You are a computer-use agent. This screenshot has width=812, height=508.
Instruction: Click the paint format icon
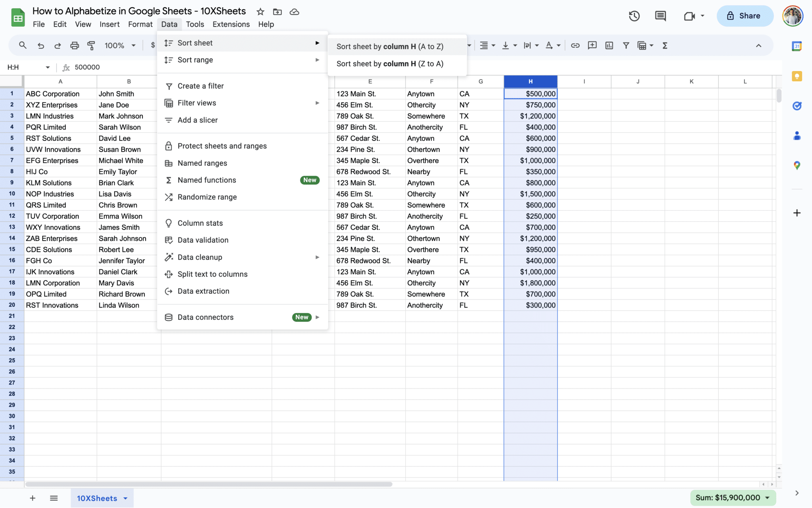pos(91,46)
